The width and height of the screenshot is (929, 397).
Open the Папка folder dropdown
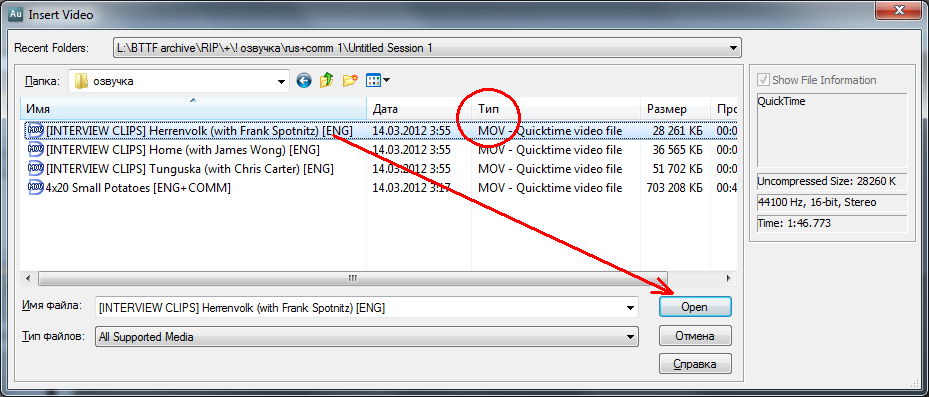point(281,82)
